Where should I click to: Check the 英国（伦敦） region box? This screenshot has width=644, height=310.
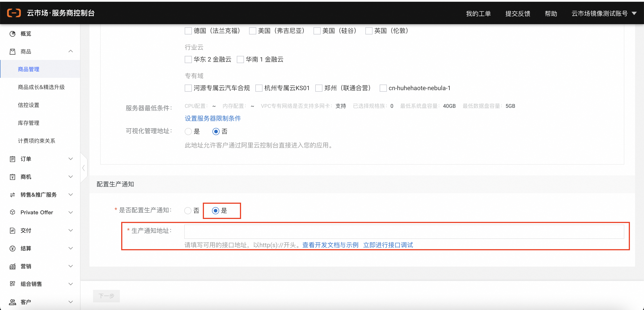[369, 31]
